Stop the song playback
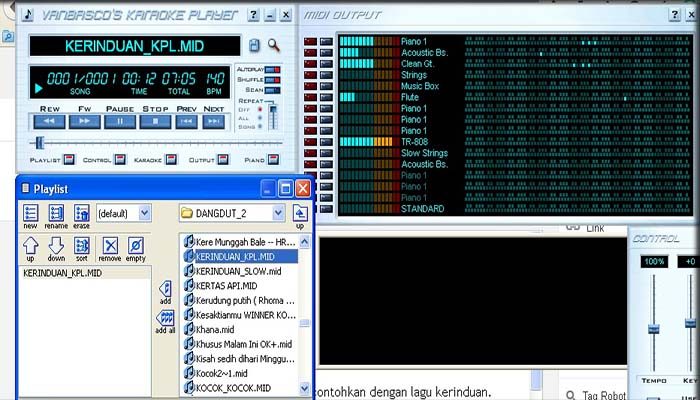This screenshot has height=400, width=700. coord(155,121)
